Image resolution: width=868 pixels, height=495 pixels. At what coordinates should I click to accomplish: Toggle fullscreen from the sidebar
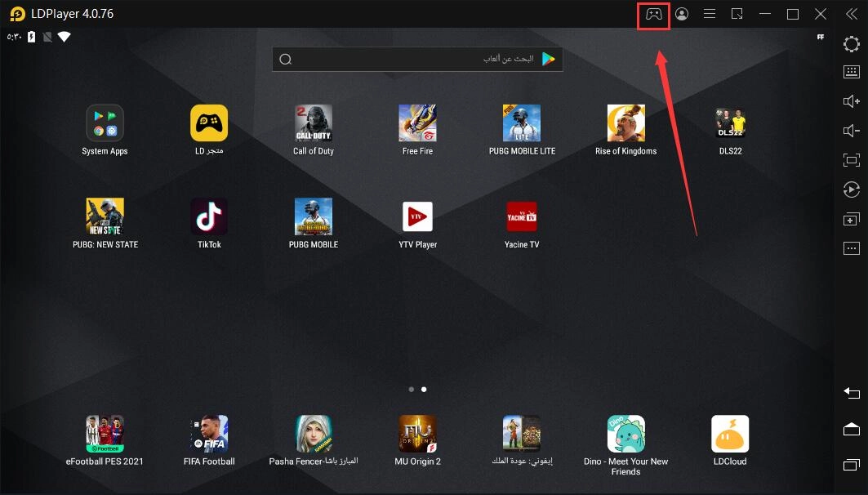point(852,160)
